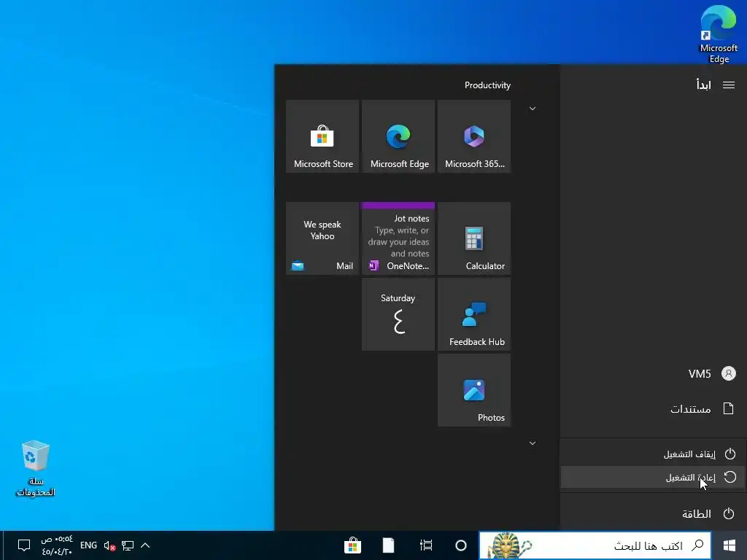This screenshot has height=560, width=747.
Task: Open the blank file icon on taskbar
Action: coord(388,545)
